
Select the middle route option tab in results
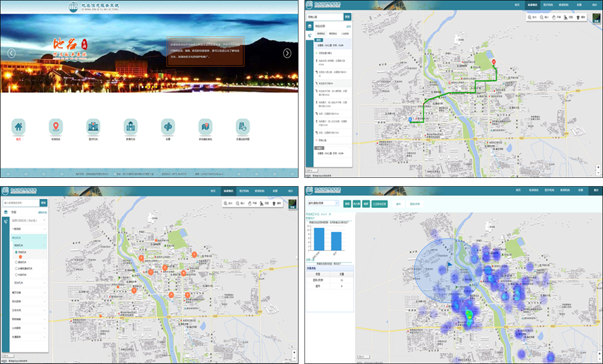coord(333,34)
